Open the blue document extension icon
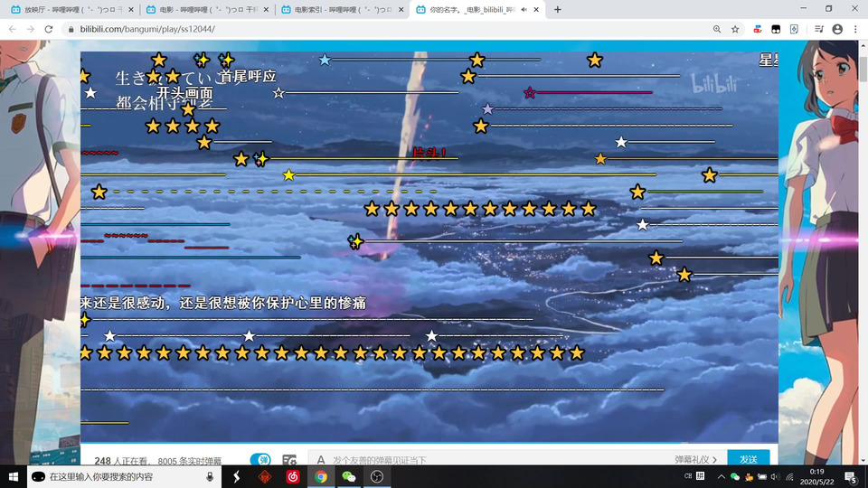 795,29
